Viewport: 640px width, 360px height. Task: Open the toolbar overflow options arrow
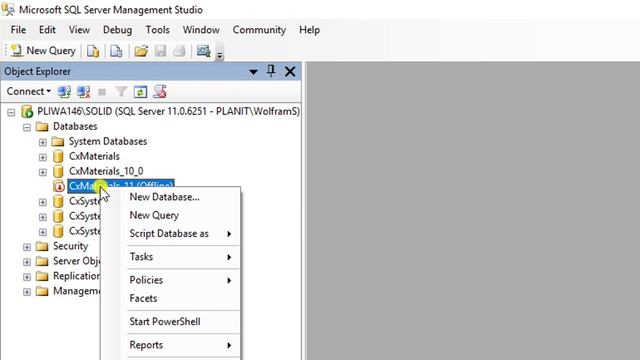(220, 55)
